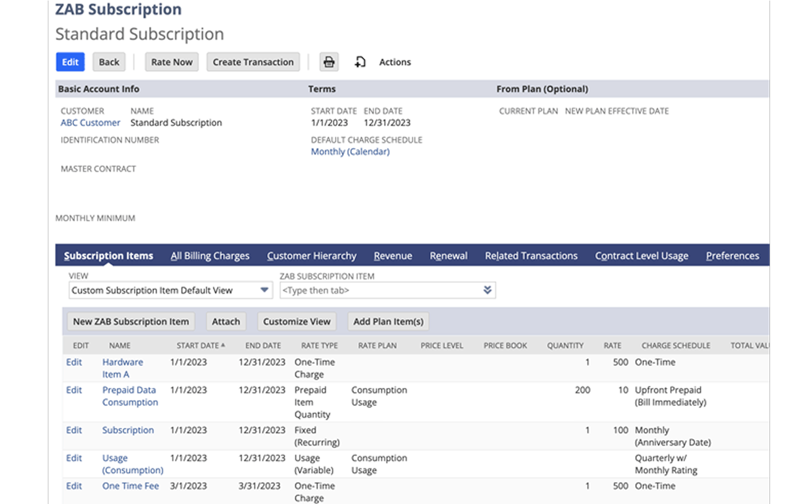The image size is (812, 504).
Task: Open the Related Transactions tab
Action: point(531,256)
